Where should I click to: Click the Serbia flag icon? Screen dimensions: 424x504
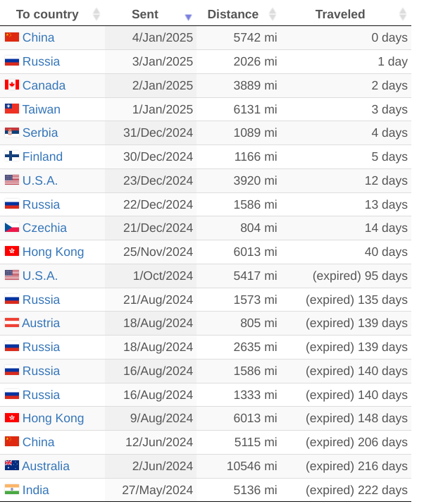pyautogui.click(x=12, y=132)
